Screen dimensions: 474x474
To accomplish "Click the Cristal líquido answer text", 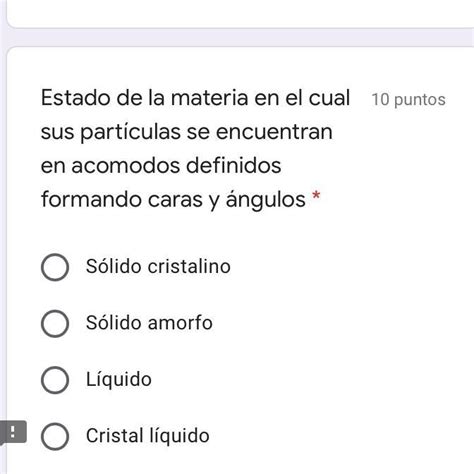I will click(x=148, y=436).
